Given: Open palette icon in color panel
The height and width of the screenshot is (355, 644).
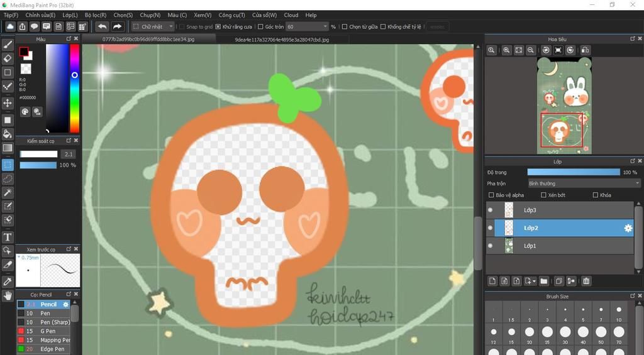Looking at the screenshot, I should pyautogui.click(x=25, y=112).
